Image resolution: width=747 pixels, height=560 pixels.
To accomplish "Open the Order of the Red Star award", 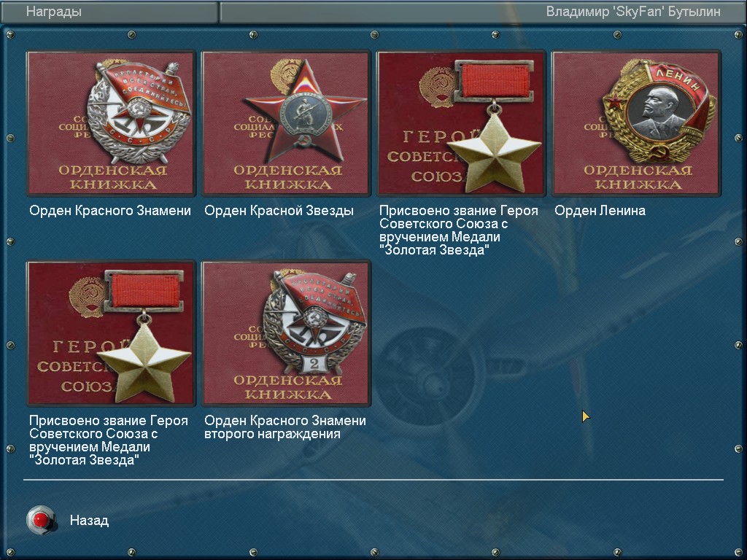I will 286,122.
